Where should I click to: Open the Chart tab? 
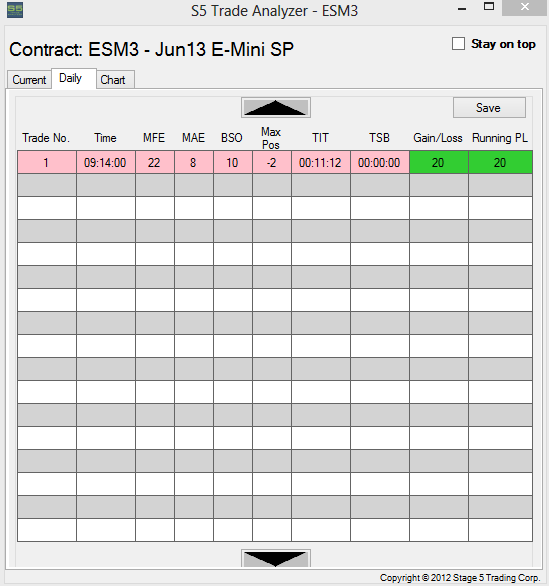(113, 80)
